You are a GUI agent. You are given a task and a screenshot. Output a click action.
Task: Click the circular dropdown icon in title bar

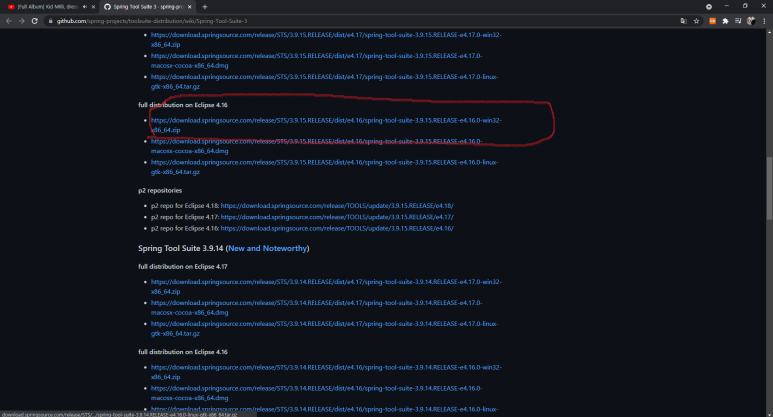pos(709,7)
